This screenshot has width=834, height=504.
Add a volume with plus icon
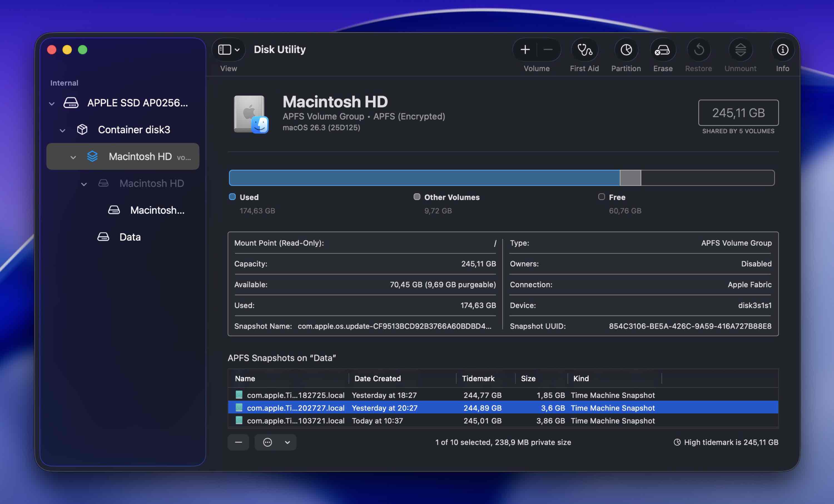(525, 50)
